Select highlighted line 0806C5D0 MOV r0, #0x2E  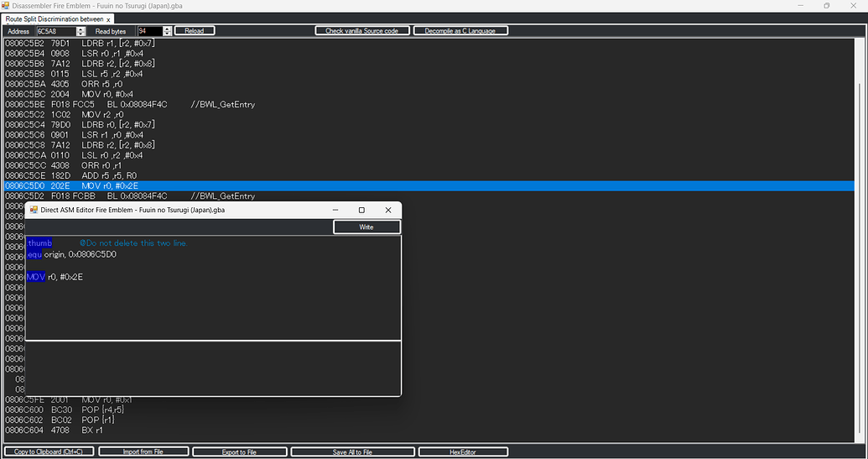[429, 185]
